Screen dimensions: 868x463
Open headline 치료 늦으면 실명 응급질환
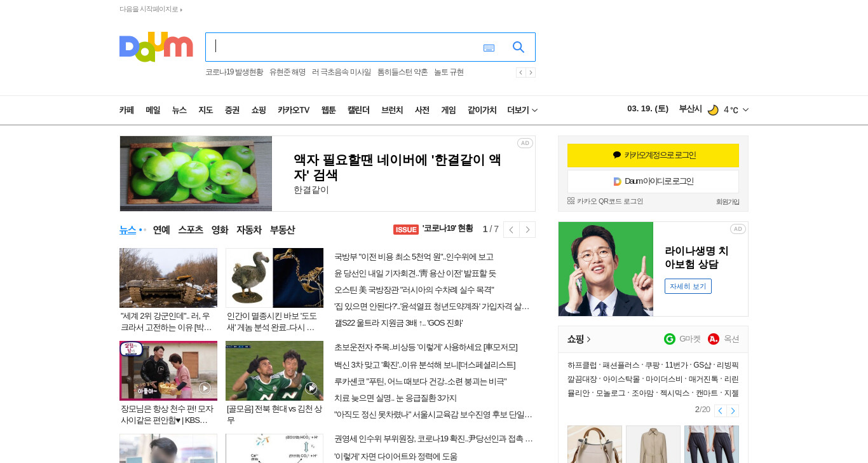(x=395, y=398)
